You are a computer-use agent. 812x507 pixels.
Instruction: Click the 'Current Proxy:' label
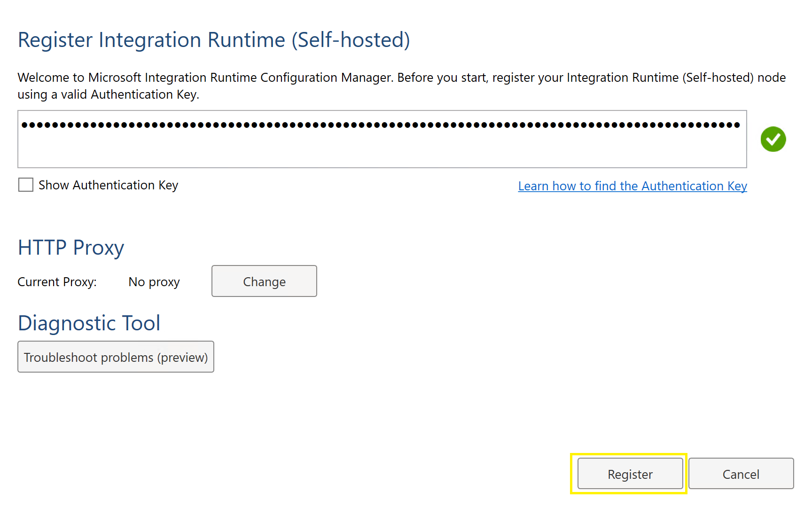click(x=57, y=282)
